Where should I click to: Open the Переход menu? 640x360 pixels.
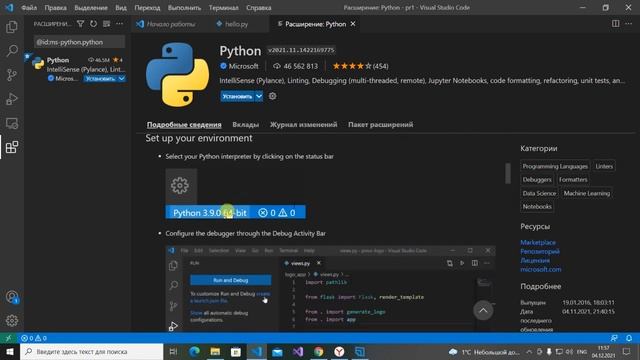click(147, 8)
